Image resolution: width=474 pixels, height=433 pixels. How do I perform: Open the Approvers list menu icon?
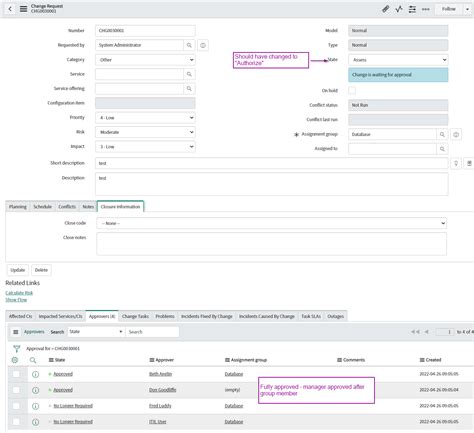click(x=16, y=332)
